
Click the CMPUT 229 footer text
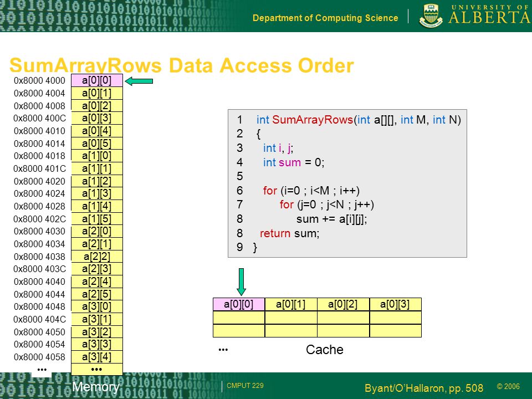[245, 386]
